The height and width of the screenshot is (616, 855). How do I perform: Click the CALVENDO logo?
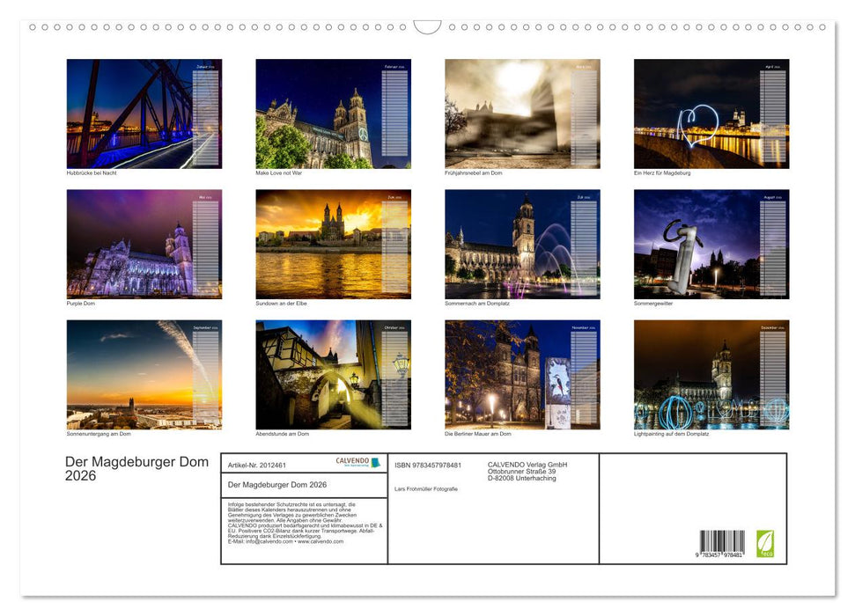[x=356, y=460]
